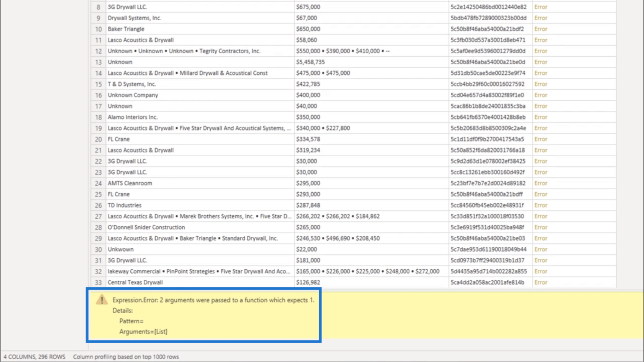Select the 'T & D Systems, Inc.' cell
The image size is (644, 362).
[x=200, y=84]
